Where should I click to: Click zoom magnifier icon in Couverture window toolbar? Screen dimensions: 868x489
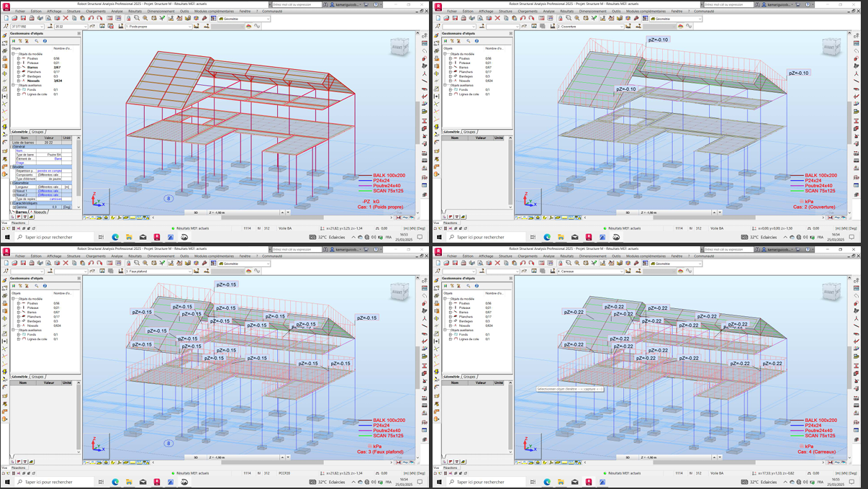569,19
